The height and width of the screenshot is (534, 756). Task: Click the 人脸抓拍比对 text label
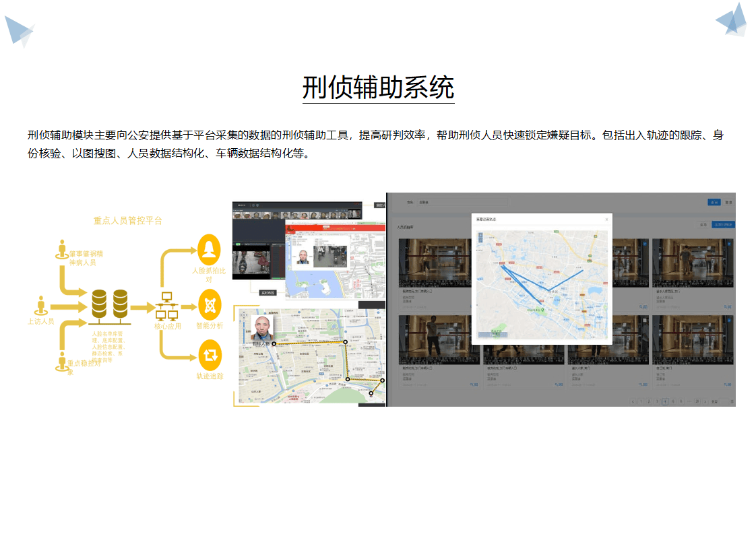point(209,275)
